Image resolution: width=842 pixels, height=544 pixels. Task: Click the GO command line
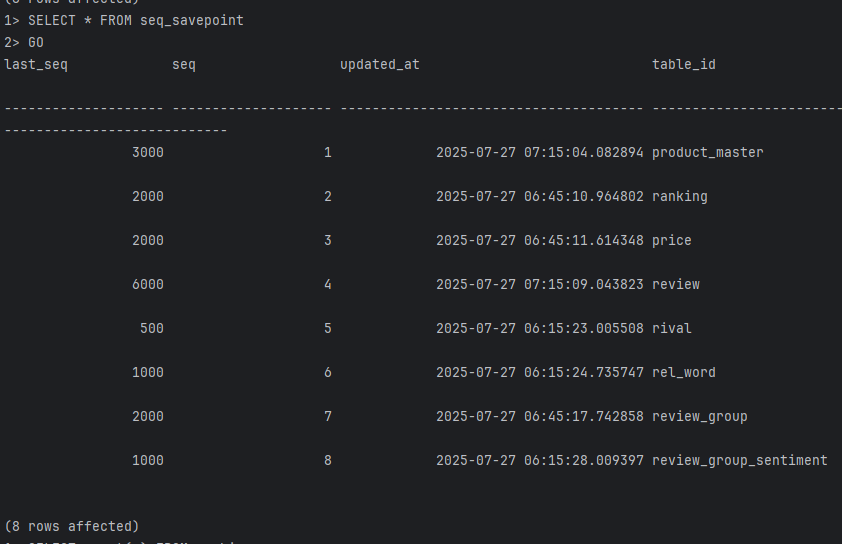(24, 43)
